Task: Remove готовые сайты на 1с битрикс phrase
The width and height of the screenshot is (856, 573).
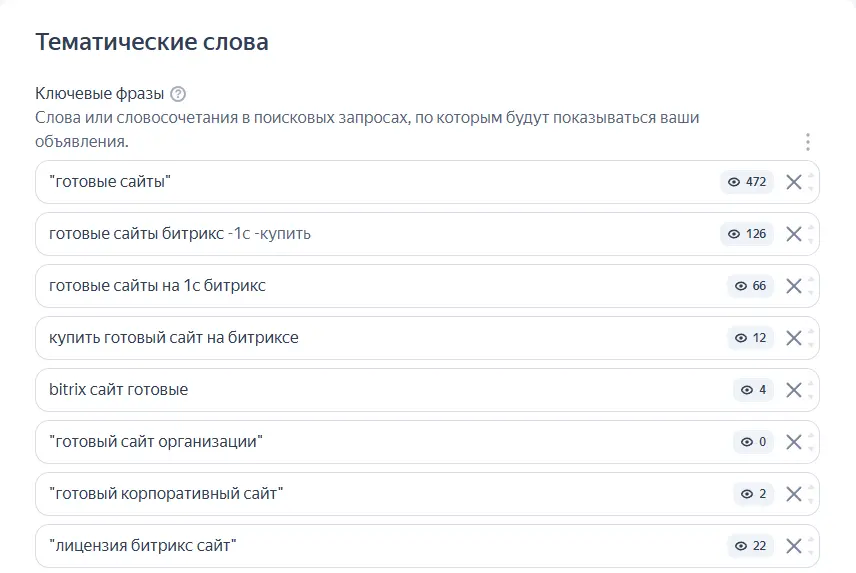Action: pos(794,286)
